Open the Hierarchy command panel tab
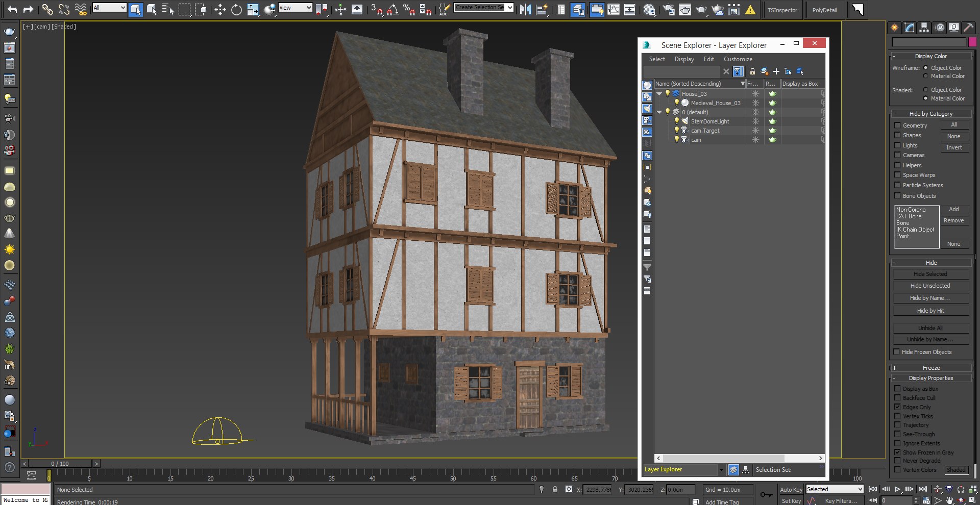 click(x=924, y=28)
